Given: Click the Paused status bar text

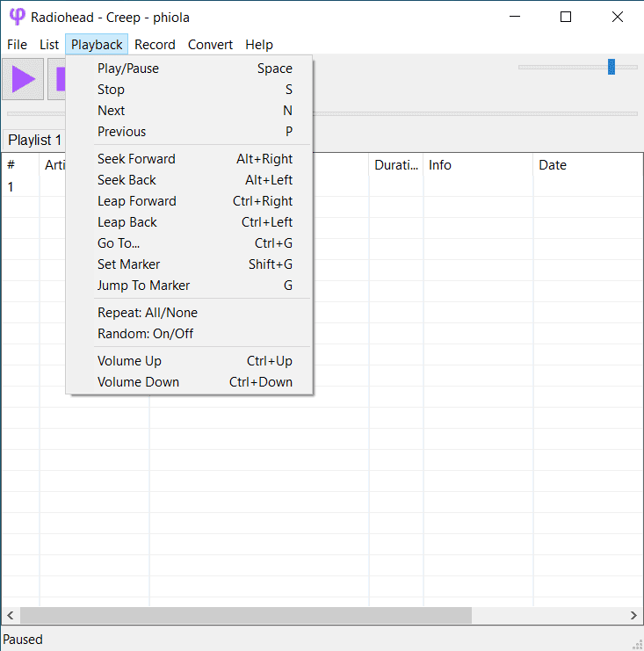Looking at the screenshot, I should (x=23, y=640).
